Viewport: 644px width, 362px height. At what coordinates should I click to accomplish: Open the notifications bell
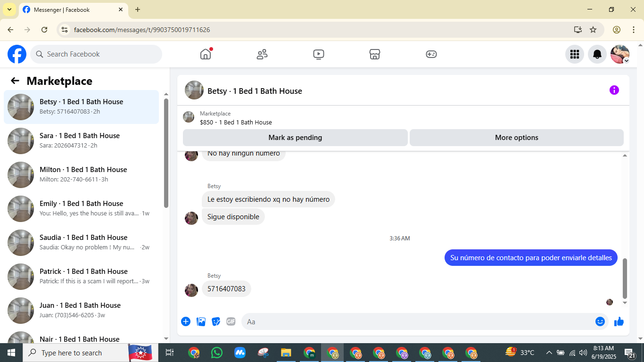pos(597,54)
